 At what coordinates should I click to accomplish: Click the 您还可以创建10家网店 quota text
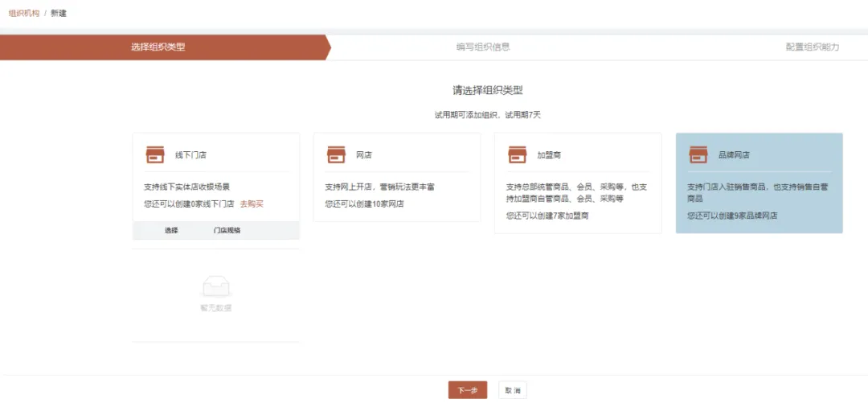[x=364, y=204]
